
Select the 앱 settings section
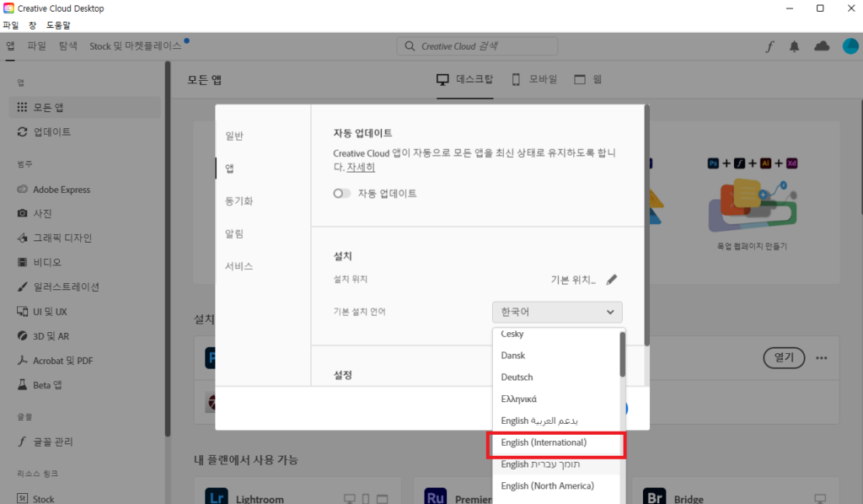(229, 169)
